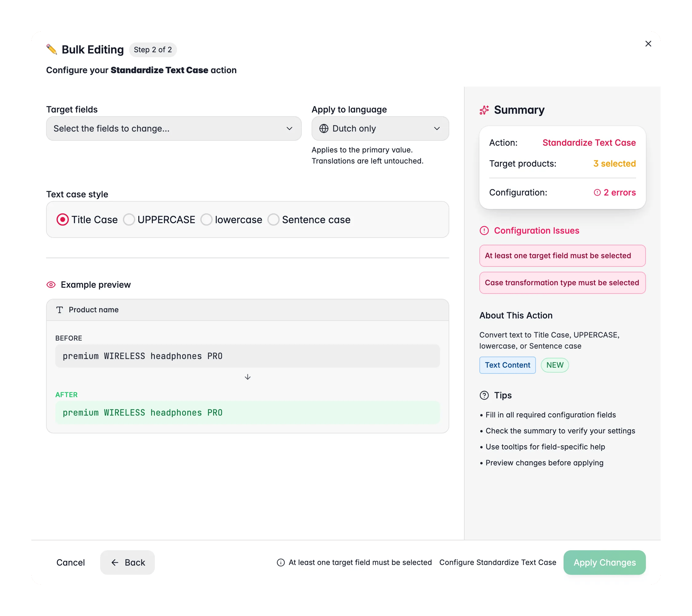Close the Bulk Editing dialog
This screenshot has width=692, height=616.
[x=648, y=44]
